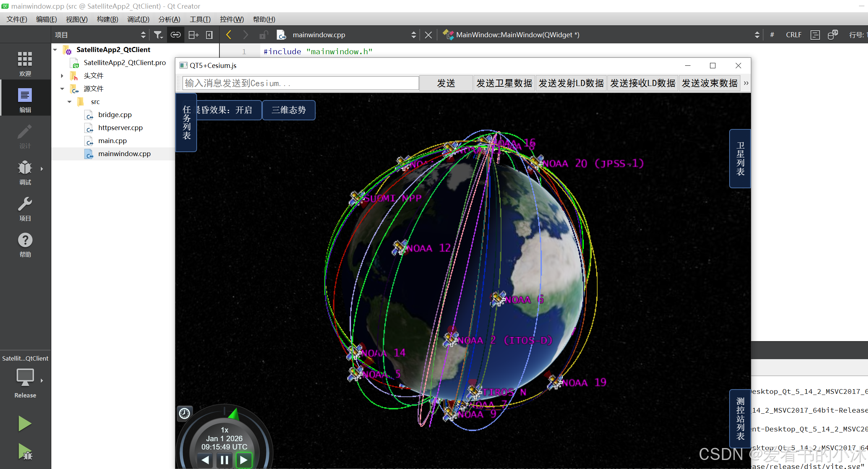Click the SUOMI NPP satellite icon

[x=357, y=198]
